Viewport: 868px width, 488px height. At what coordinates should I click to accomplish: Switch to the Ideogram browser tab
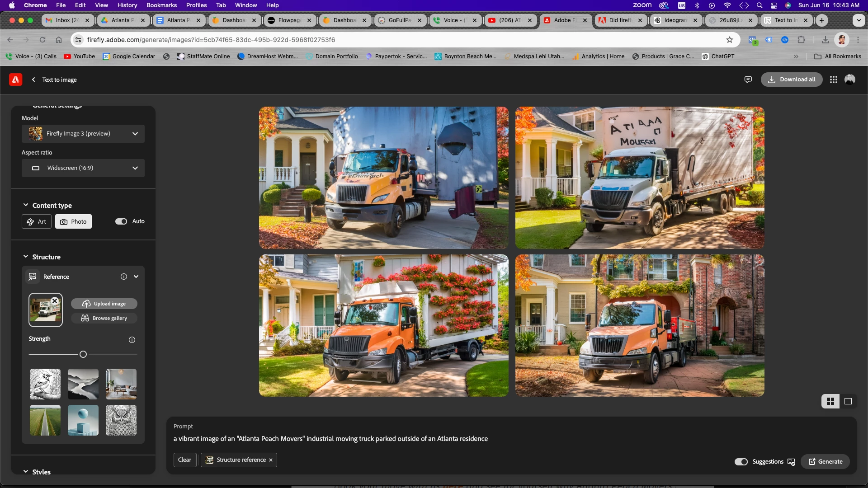tap(675, 20)
